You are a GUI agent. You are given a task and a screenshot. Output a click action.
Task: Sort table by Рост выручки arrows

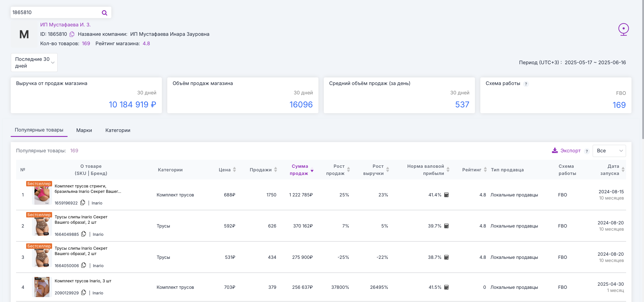click(x=388, y=170)
